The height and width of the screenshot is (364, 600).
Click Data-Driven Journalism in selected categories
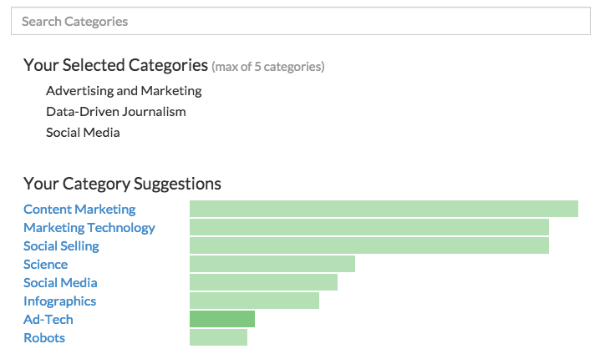point(115,111)
